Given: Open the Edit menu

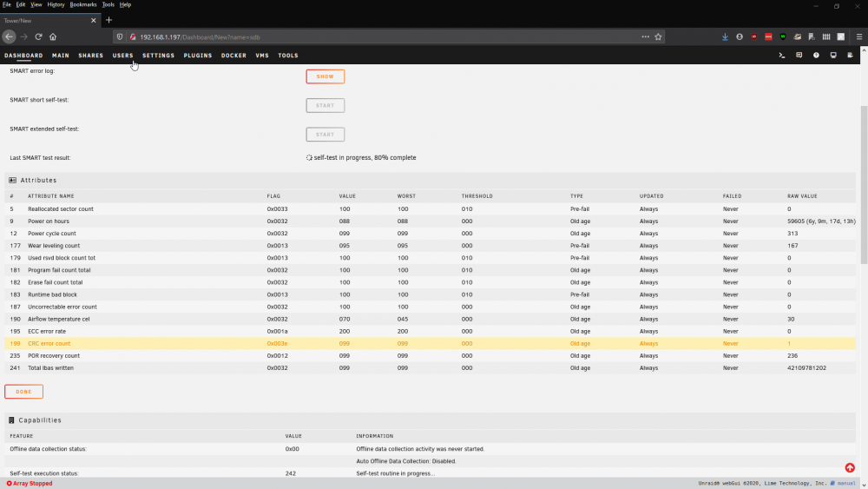Looking at the screenshot, I should tap(21, 4).
